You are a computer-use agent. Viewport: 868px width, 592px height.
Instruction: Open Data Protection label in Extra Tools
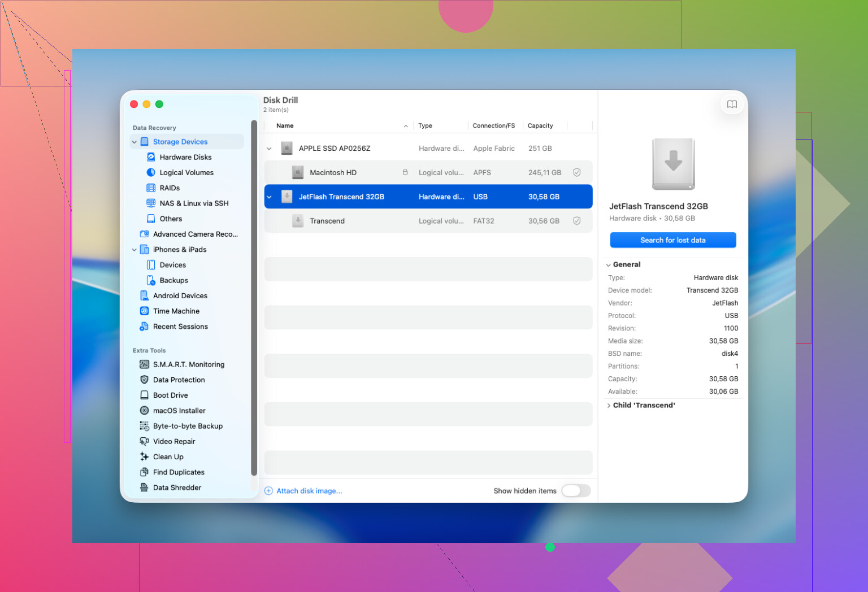click(179, 380)
